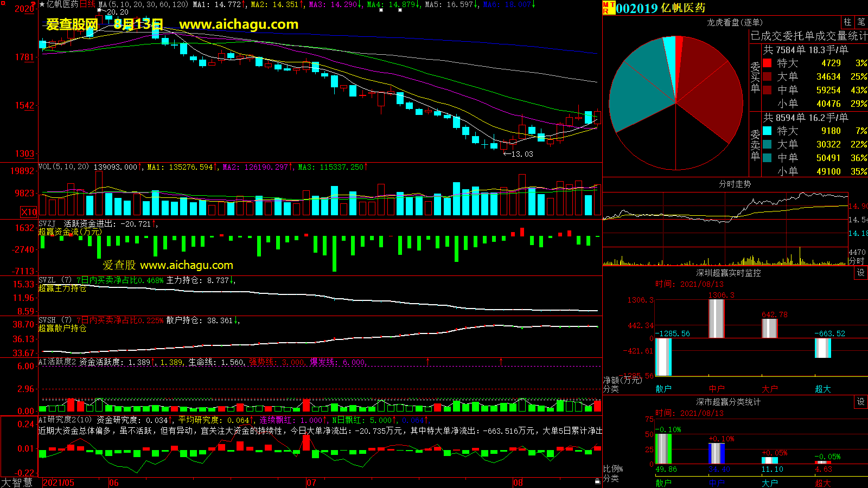Select the 分时走势 panel title

point(735,184)
